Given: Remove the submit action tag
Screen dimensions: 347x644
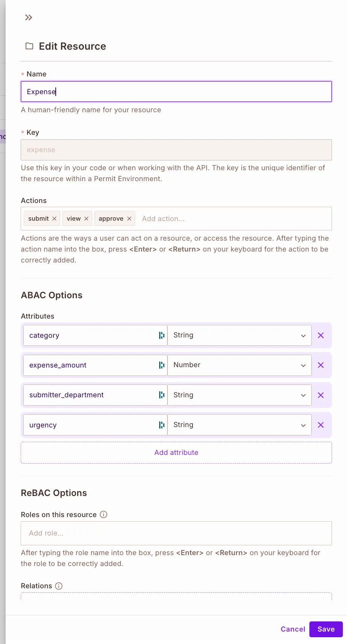Looking at the screenshot, I should pyautogui.click(x=54, y=218).
